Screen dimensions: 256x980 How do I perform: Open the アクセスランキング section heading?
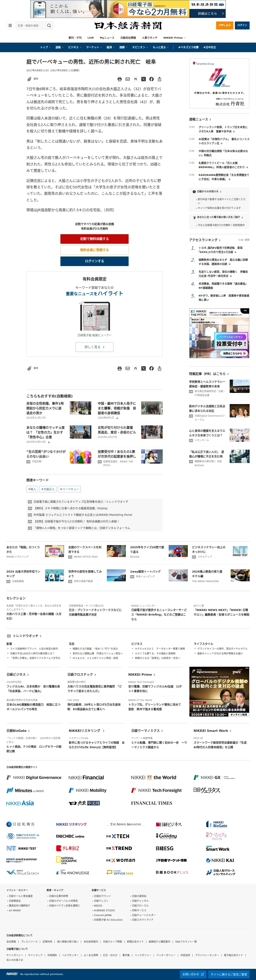coord(205,240)
